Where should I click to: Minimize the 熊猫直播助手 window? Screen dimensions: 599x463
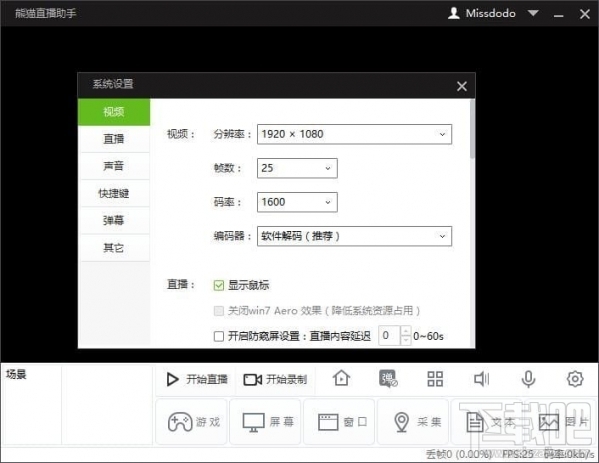coord(559,15)
